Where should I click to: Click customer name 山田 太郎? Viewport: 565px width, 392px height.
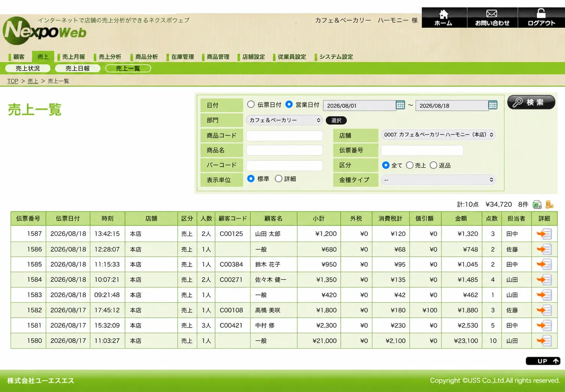(268, 234)
